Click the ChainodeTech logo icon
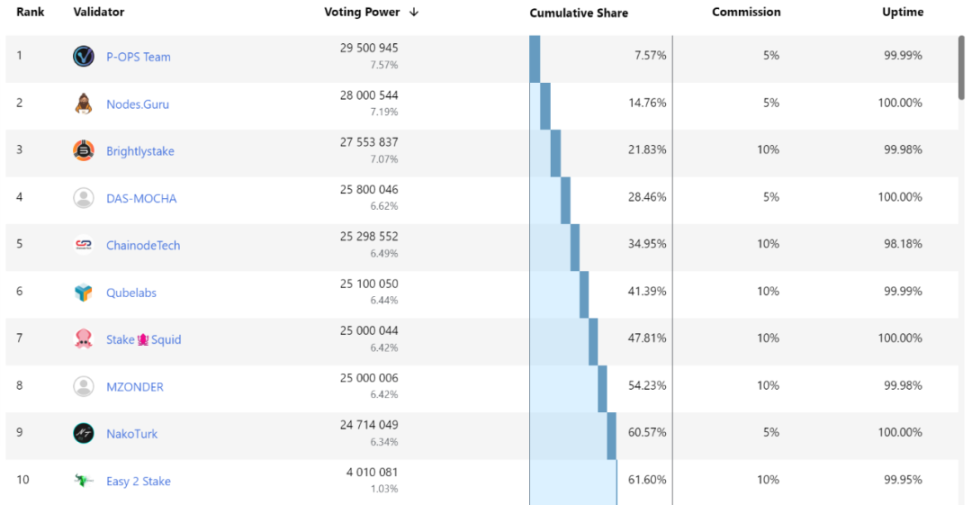This screenshot has height=505, width=972. (x=84, y=245)
